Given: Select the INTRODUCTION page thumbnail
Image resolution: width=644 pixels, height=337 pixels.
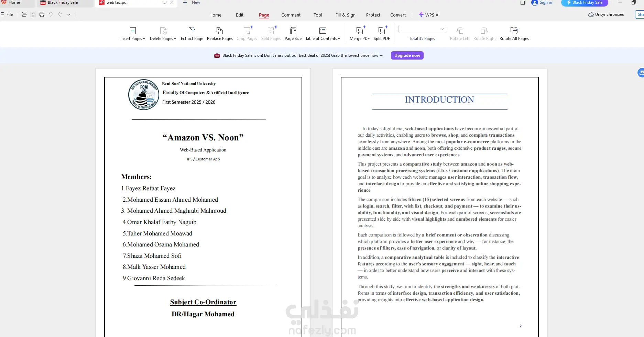Looking at the screenshot, I should 440,203.
